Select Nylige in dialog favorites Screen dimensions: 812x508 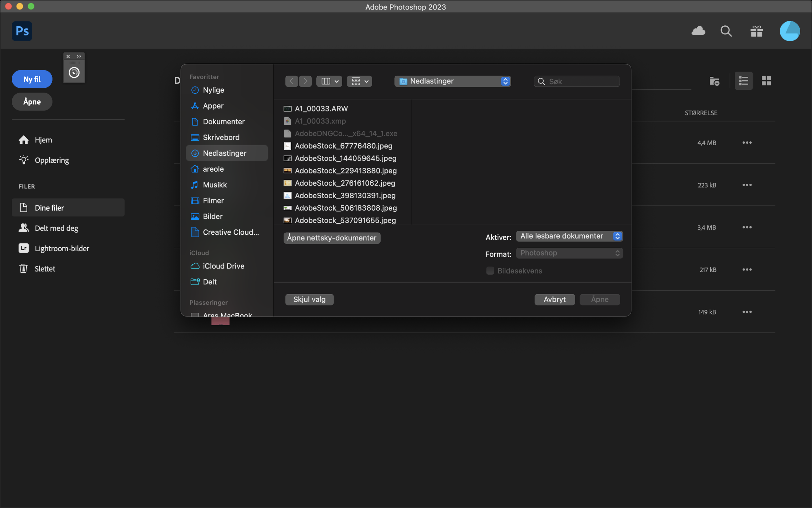227,90
